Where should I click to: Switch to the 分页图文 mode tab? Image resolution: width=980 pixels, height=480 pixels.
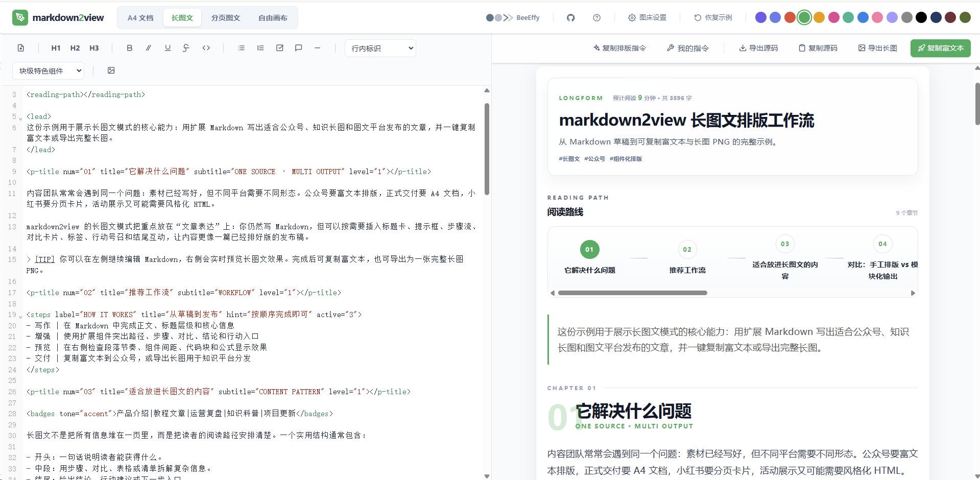(x=226, y=18)
